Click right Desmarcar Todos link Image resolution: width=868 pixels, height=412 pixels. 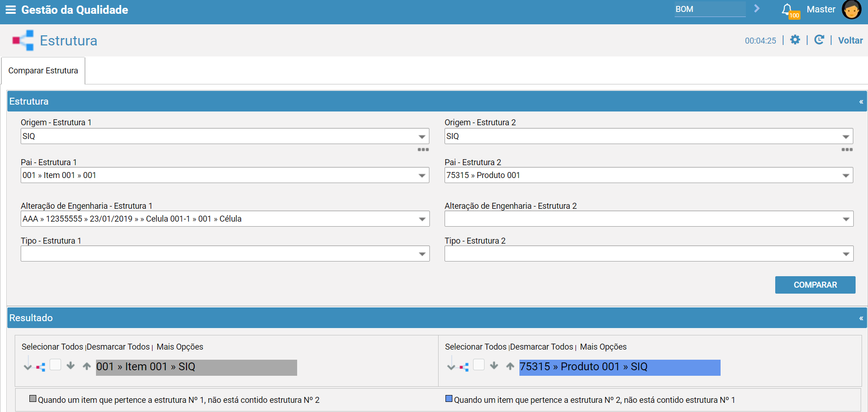click(x=541, y=347)
